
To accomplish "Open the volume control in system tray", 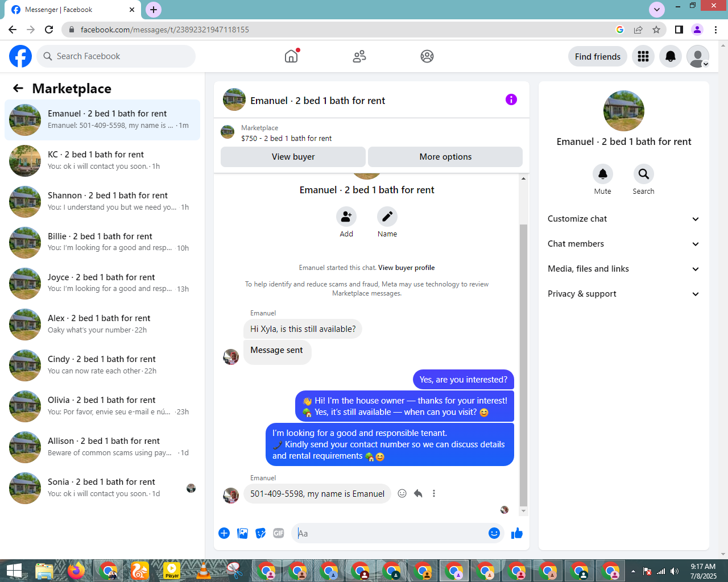I will pos(675,571).
